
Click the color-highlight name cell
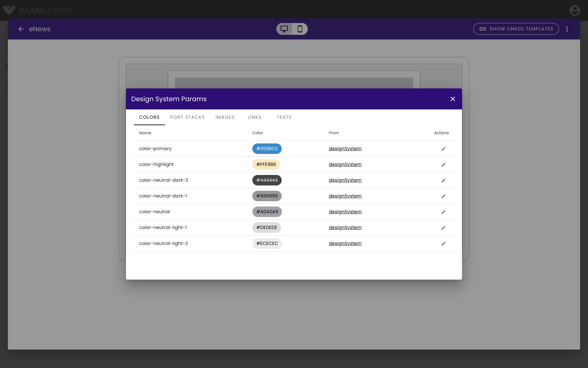pyautogui.click(x=156, y=164)
